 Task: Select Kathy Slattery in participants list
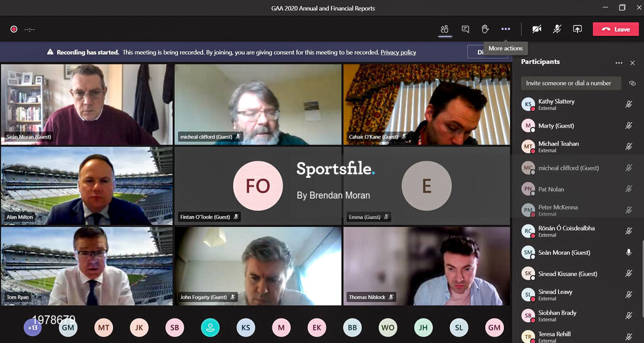click(579, 104)
